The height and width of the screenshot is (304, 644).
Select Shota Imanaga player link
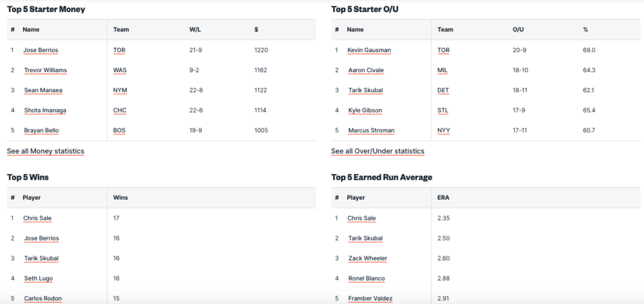click(45, 111)
